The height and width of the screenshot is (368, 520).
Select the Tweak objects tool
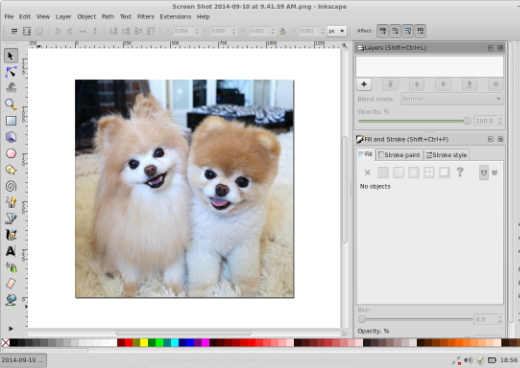point(11,88)
